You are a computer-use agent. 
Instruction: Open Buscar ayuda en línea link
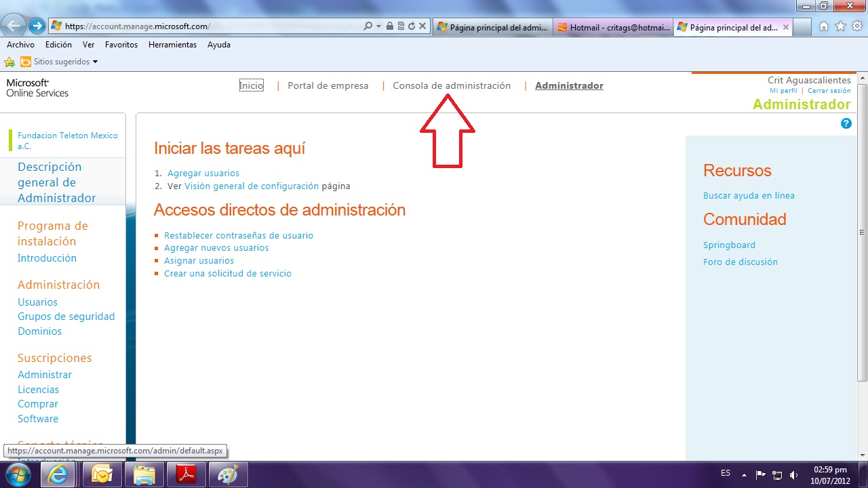(x=749, y=195)
